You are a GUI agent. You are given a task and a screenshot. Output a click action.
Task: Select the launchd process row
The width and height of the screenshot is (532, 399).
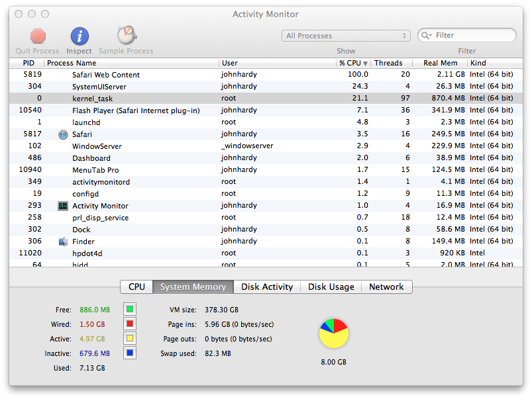266,122
